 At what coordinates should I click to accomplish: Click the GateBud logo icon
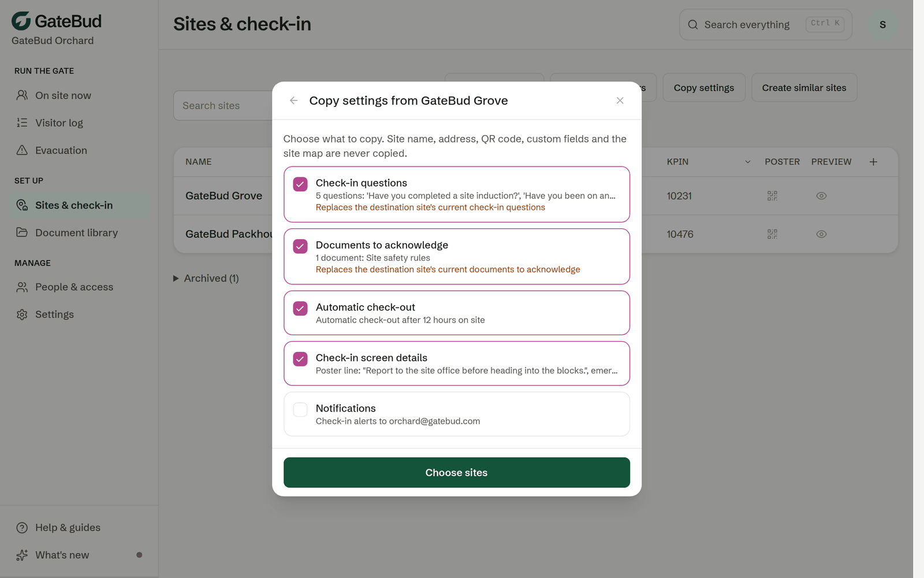pyautogui.click(x=21, y=21)
